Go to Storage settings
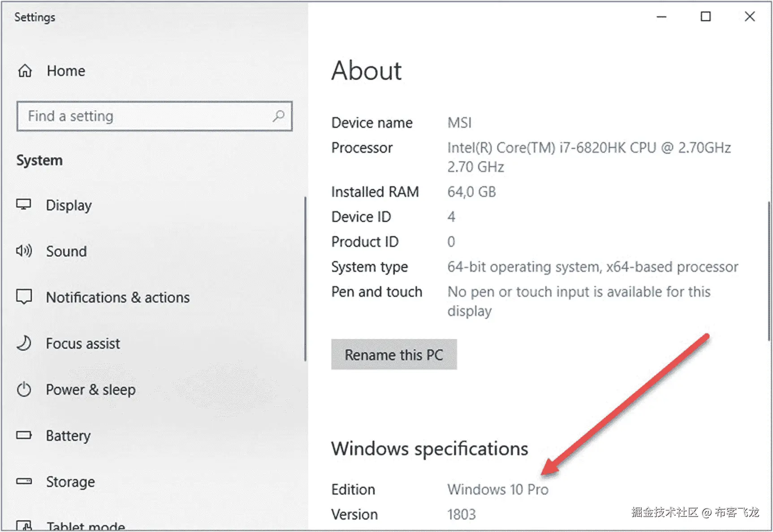Screen dimensions: 773x532 [x=70, y=482]
